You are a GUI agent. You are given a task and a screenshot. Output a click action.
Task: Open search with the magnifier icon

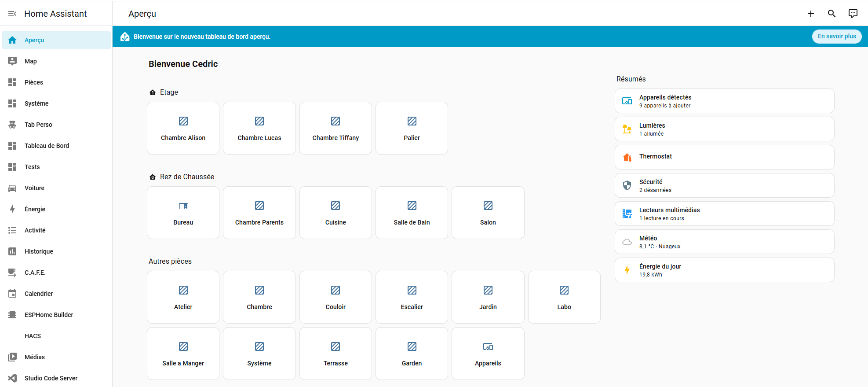(x=832, y=14)
